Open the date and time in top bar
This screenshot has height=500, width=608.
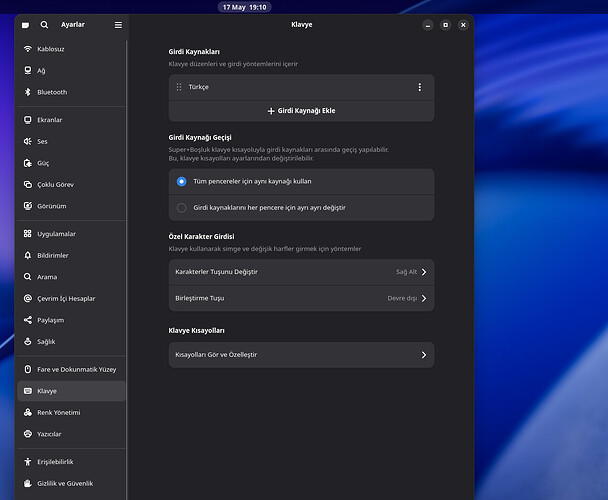(x=244, y=7)
